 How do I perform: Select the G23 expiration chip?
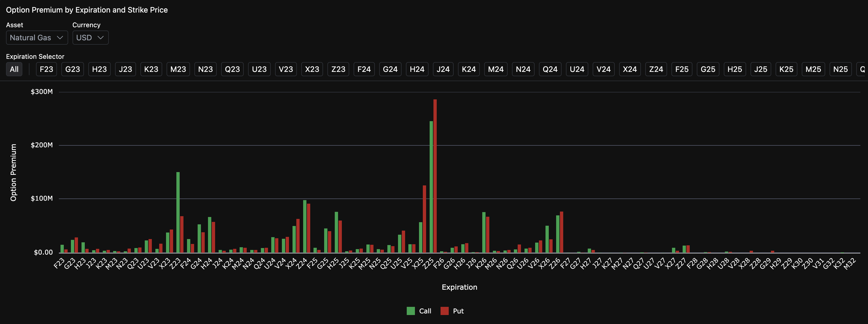73,69
